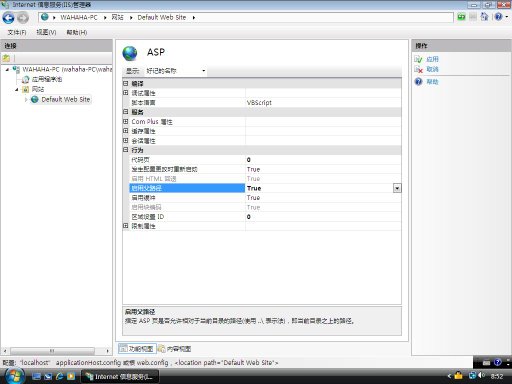Click the IIS Manager title bar icon
The image size is (512, 384).
(5, 4)
